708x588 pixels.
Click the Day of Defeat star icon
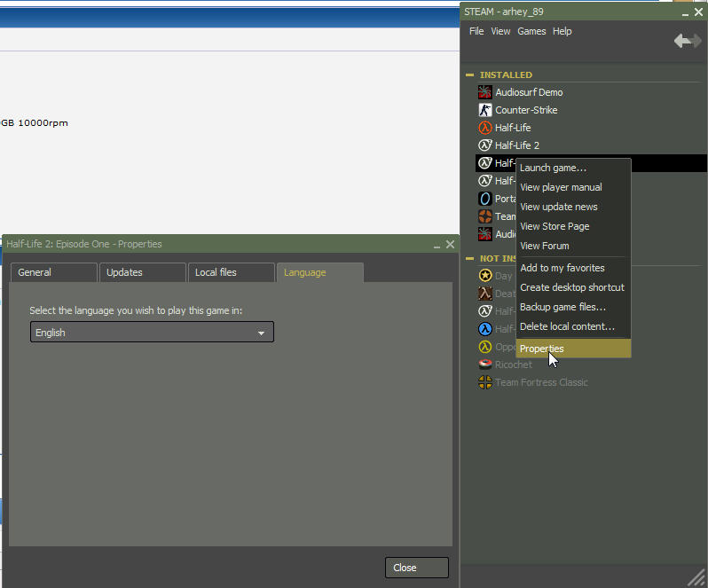[x=485, y=275]
